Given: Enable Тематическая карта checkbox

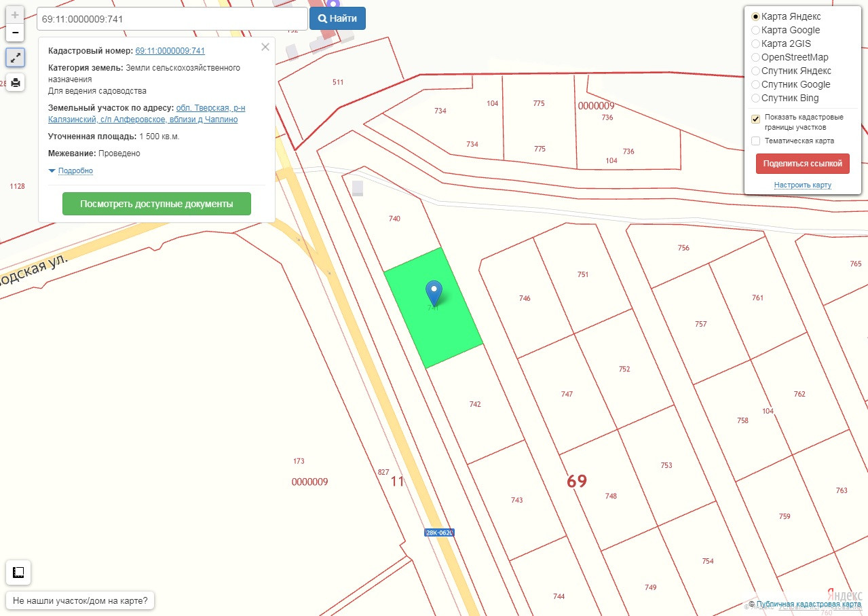Looking at the screenshot, I should (755, 141).
